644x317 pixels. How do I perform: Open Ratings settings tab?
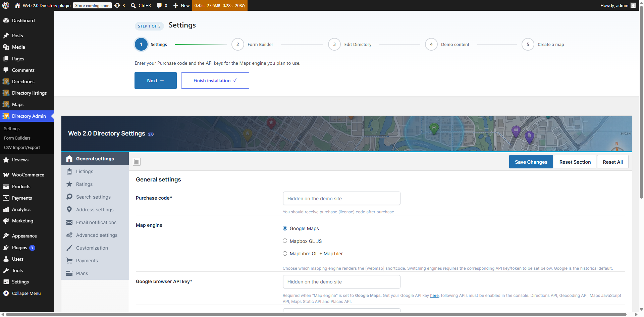[95, 184]
